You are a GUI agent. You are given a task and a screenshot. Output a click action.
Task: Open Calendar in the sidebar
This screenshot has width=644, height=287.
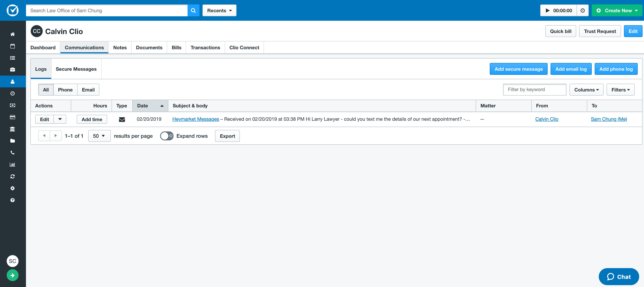pos(12,46)
